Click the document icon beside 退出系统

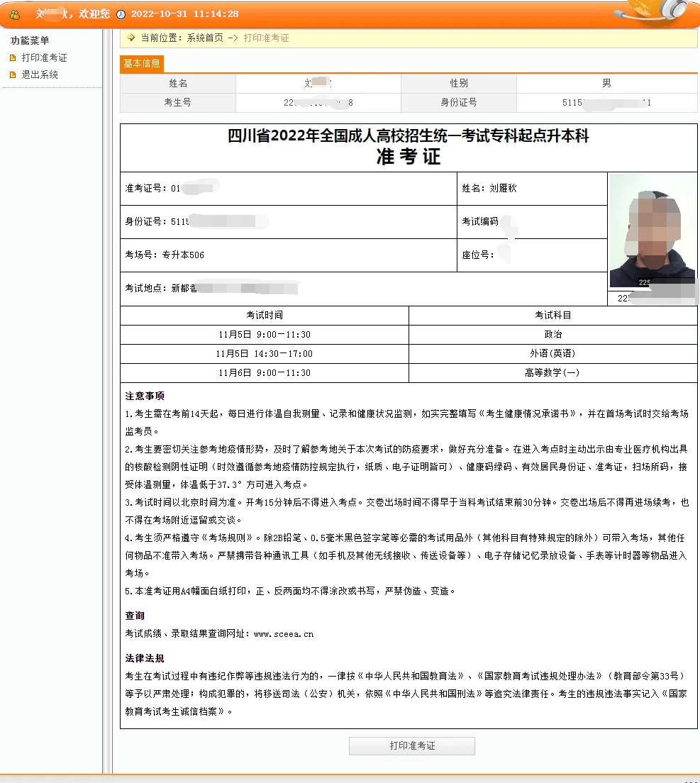(x=13, y=75)
